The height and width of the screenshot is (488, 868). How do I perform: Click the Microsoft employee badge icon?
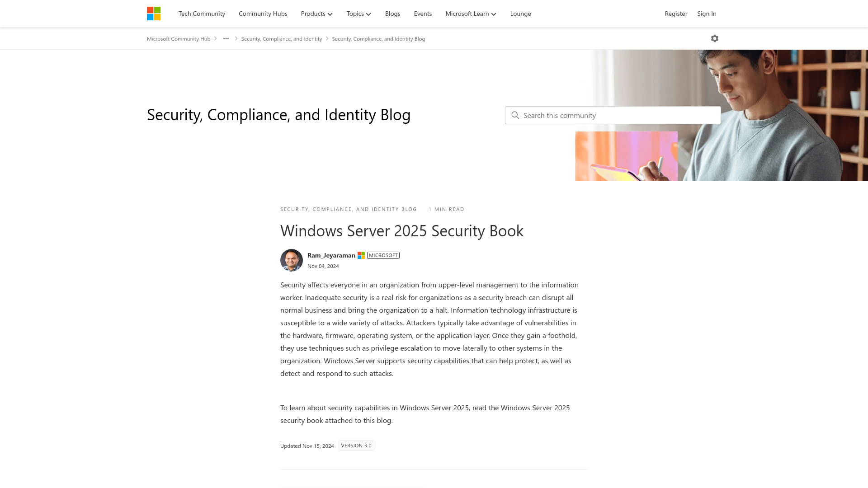(x=361, y=255)
